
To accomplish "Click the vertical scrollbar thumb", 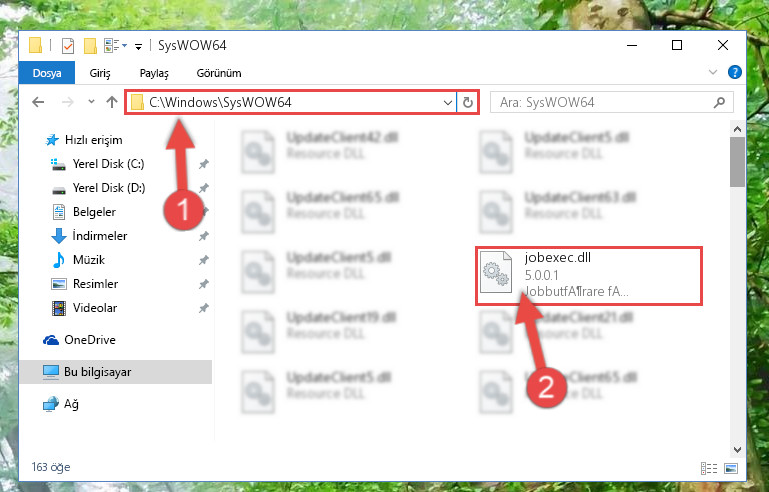I will pos(737,162).
